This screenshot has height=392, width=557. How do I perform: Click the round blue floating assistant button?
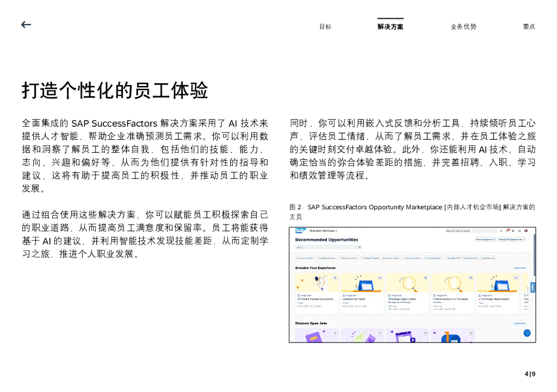[527, 333]
